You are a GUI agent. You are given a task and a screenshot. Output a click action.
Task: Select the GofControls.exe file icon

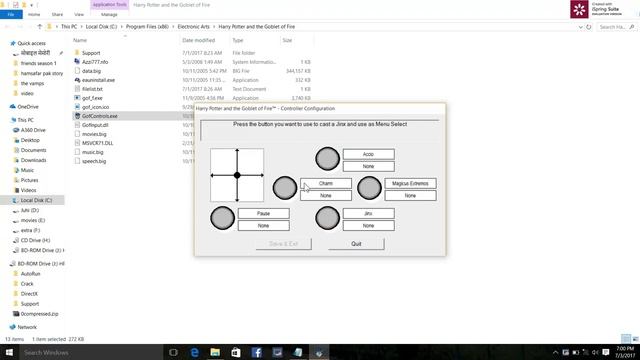click(77, 116)
